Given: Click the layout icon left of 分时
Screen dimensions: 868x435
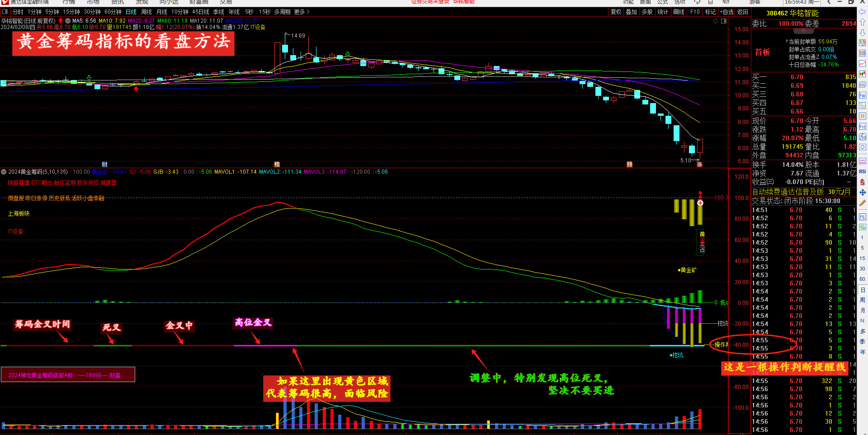Looking at the screenshot, I should coord(5,12).
